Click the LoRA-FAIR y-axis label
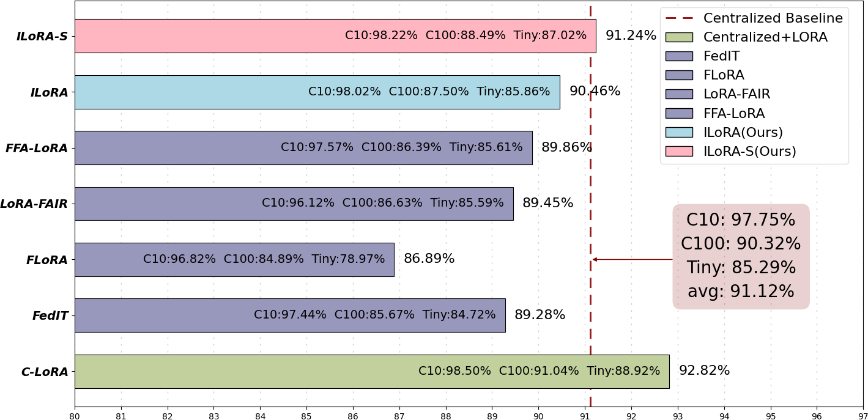Screen dimensions: 868x420 [x=34, y=204]
